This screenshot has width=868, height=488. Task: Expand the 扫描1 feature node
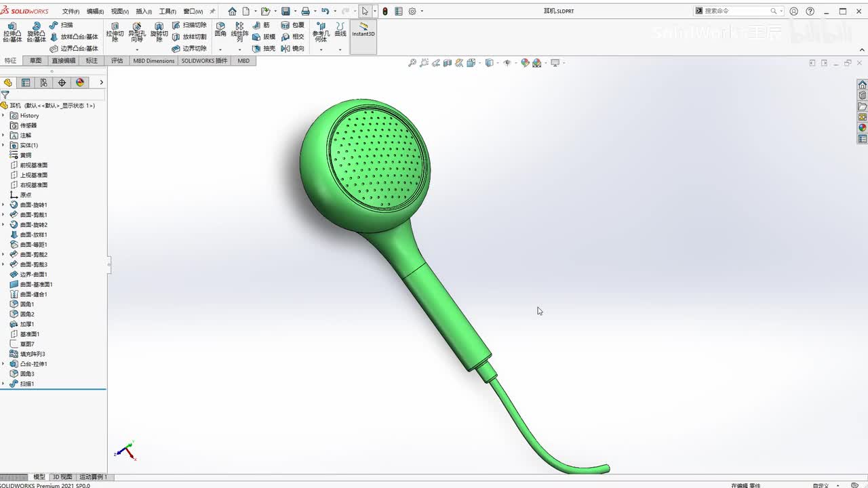[3, 384]
